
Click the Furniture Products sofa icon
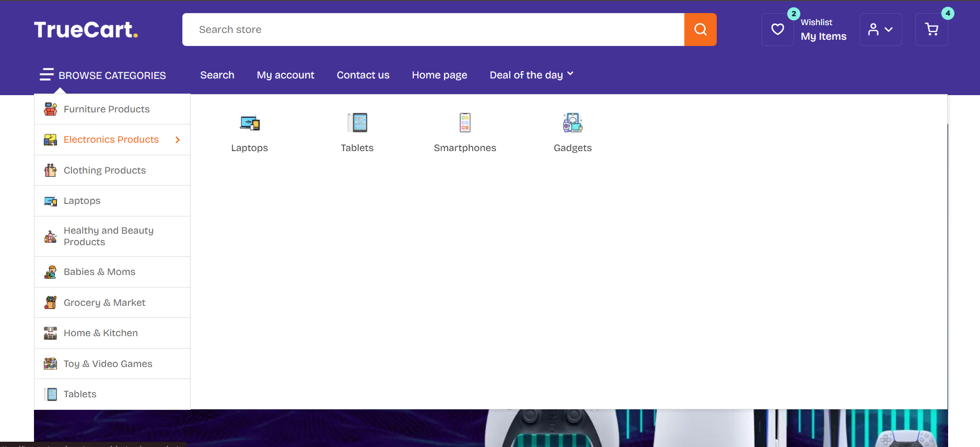tap(51, 109)
